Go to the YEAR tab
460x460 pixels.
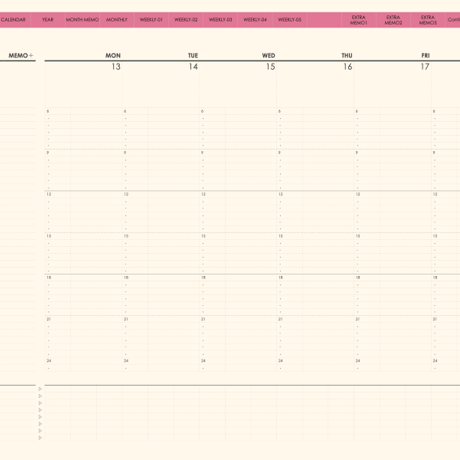pyautogui.click(x=48, y=20)
